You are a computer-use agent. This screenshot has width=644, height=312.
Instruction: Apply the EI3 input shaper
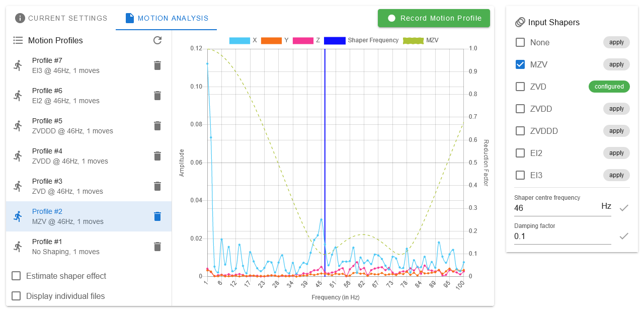tap(616, 175)
